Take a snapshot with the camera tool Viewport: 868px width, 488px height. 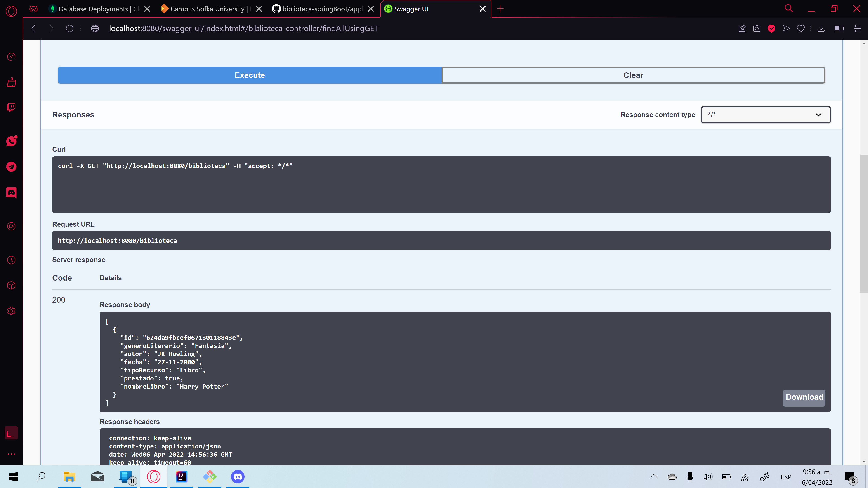click(x=757, y=28)
